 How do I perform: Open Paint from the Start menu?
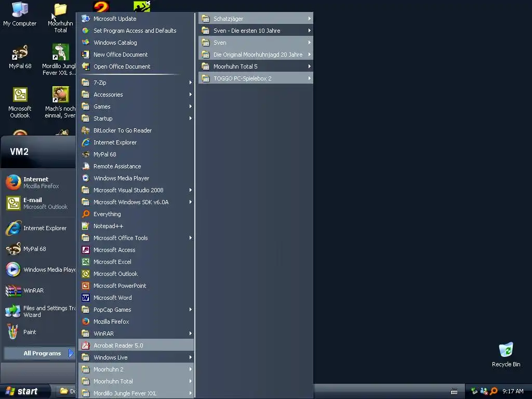coord(39,332)
